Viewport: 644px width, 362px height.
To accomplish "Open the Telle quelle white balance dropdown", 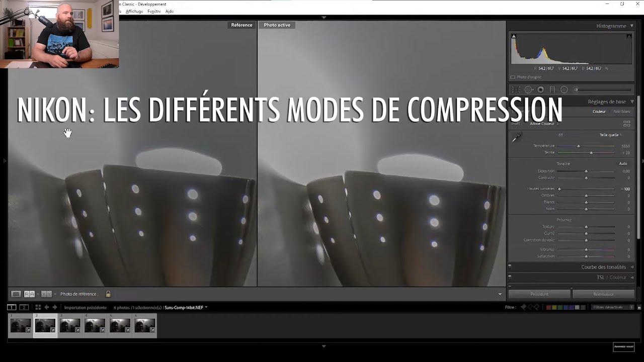I will pos(611,135).
